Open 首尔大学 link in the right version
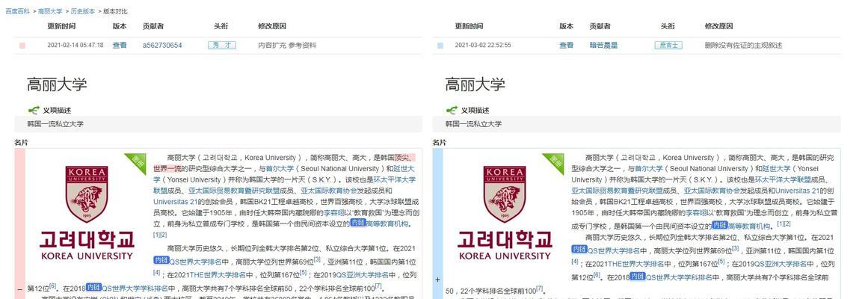Viewport: 868px width, 299px height. tap(649, 169)
